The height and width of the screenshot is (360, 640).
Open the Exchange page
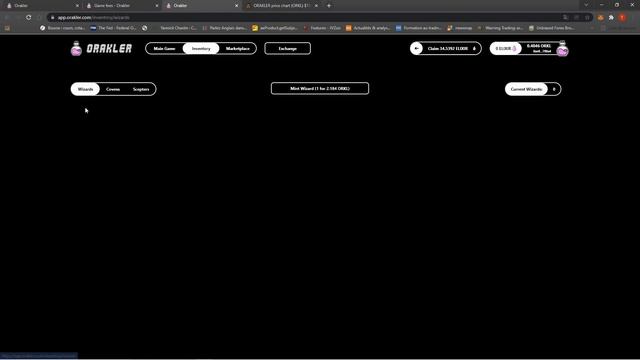pos(287,49)
